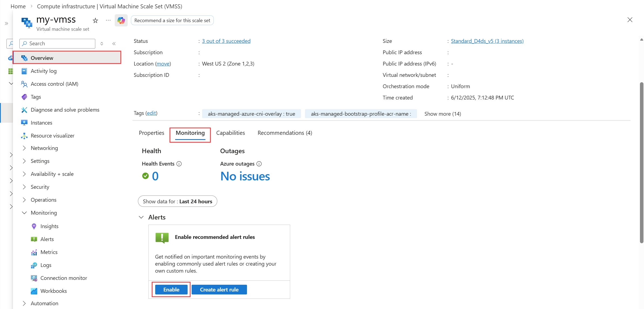Image resolution: width=644 pixels, height=309 pixels.
Task: Close the my-vmss blade
Action: [x=630, y=20]
